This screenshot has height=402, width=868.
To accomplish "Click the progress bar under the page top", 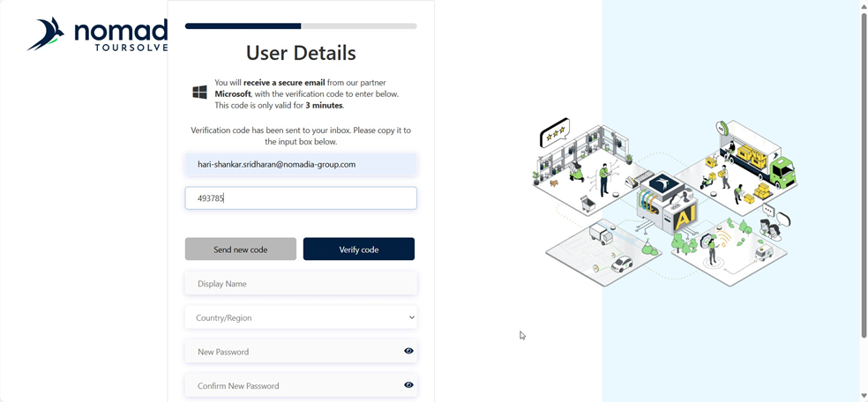I will (301, 26).
